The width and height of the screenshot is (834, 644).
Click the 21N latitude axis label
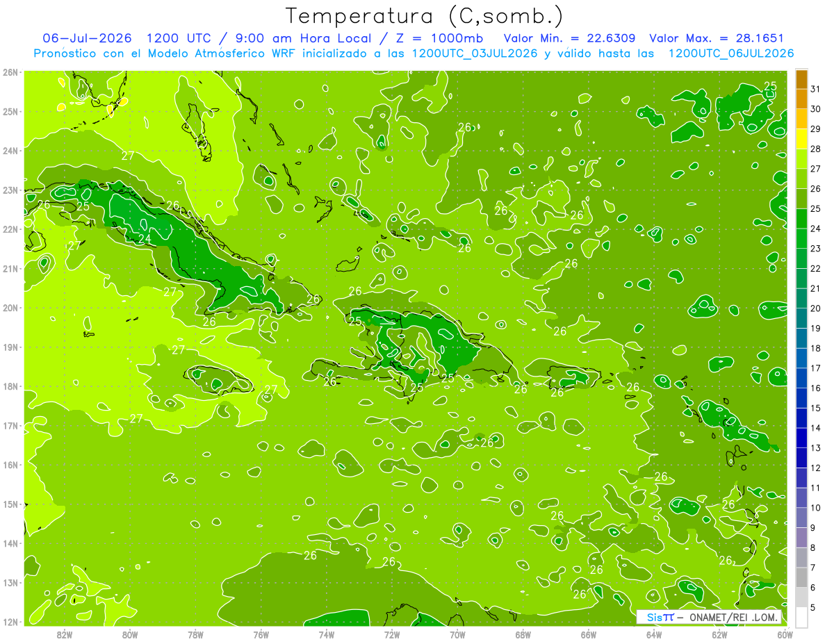click(x=10, y=268)
